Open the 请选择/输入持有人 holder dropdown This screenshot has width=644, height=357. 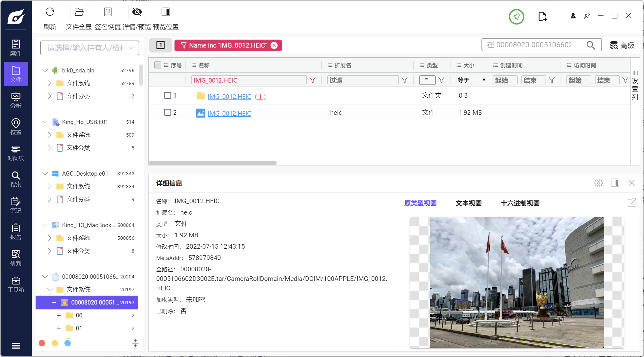point(90,48)
